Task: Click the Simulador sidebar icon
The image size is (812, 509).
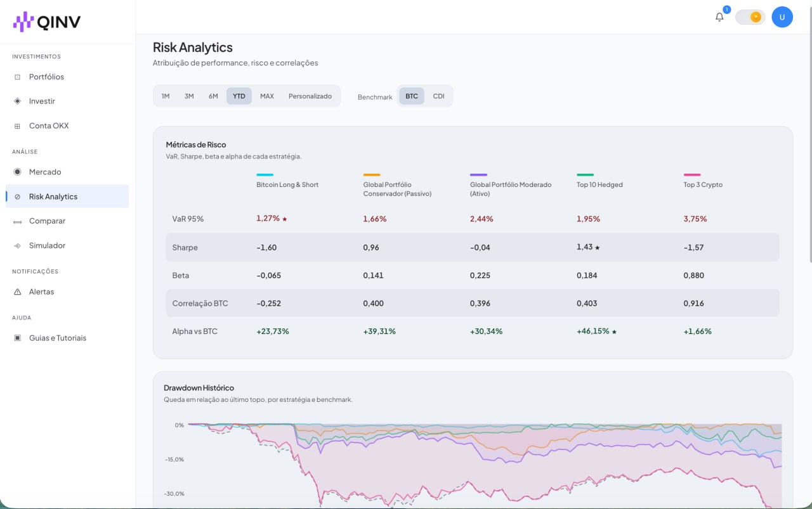Action: coord(17,245)
